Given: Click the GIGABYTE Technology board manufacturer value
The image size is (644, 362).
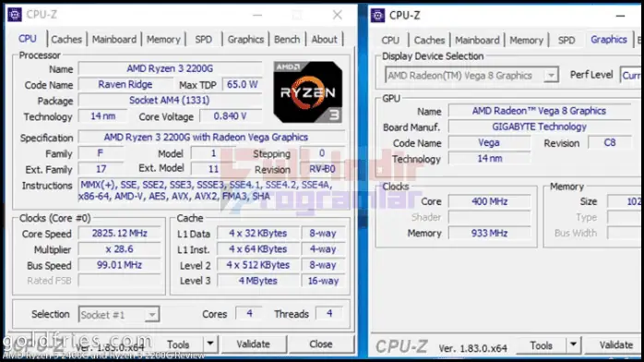Looking at the screenshot, I should point(539,127).
